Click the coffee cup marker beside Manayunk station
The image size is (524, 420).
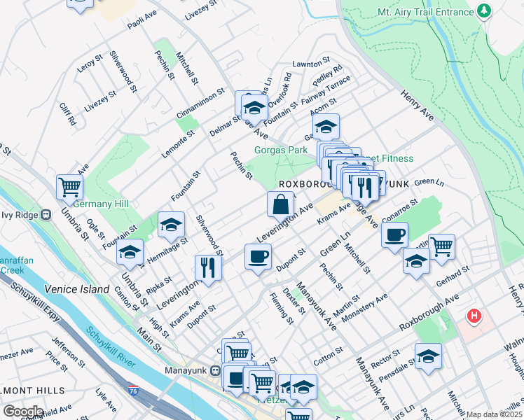click(235, 380)
